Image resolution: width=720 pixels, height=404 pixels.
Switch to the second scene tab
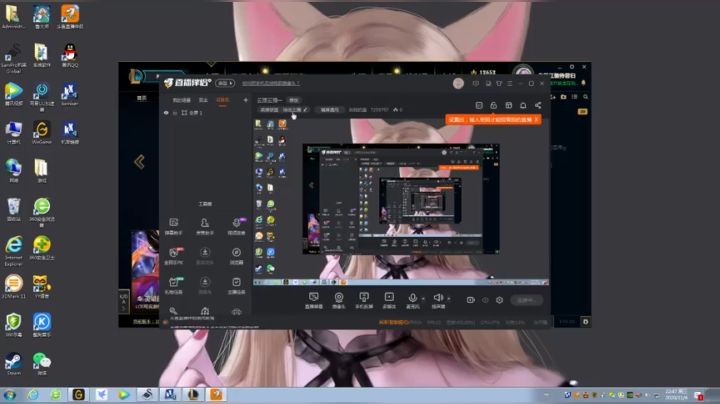pyautogui.click(x=203, y=100)
